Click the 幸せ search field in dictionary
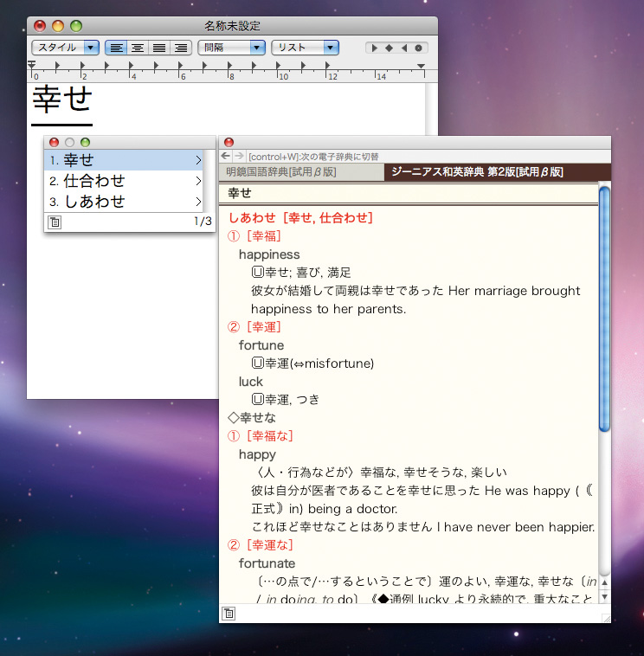 pos(407,193)
